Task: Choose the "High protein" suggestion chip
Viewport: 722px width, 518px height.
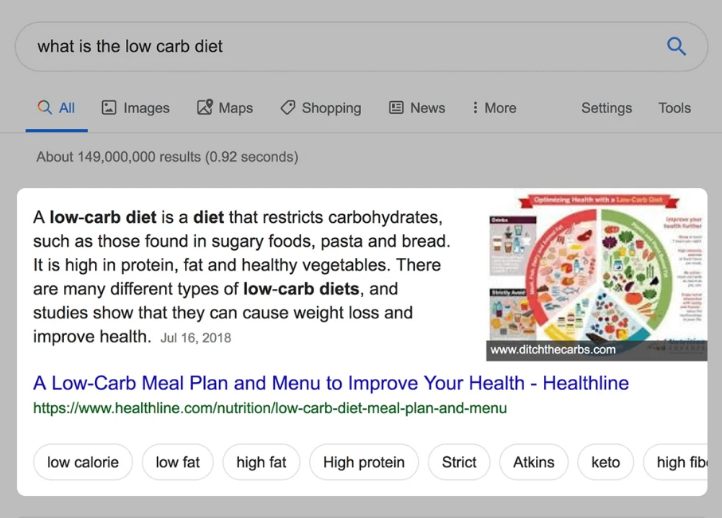Action: point(364,462)
